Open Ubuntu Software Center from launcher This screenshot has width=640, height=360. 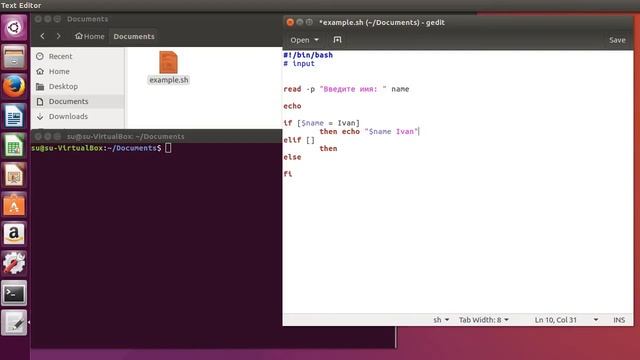point(14,204)
